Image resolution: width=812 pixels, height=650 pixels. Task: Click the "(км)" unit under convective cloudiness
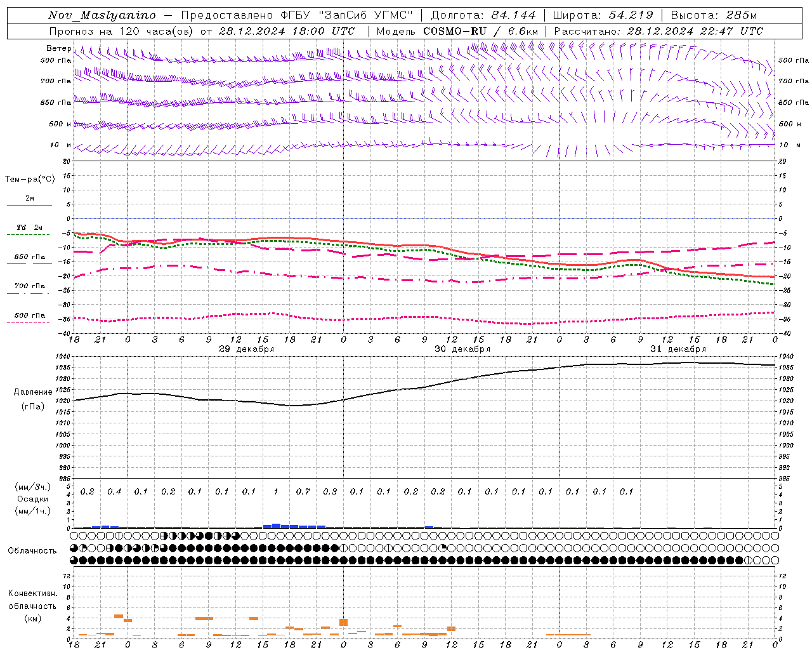32,618
